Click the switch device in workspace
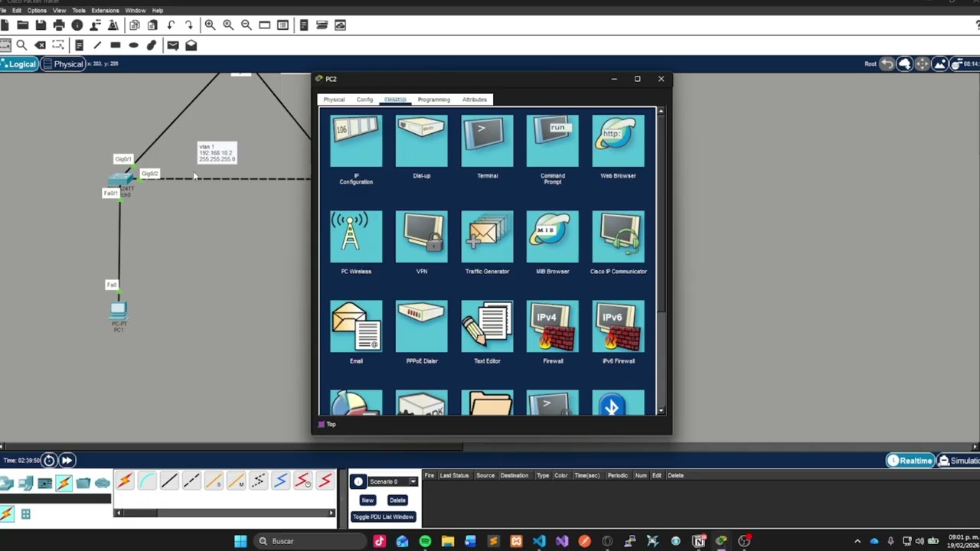 coord(120,179)
